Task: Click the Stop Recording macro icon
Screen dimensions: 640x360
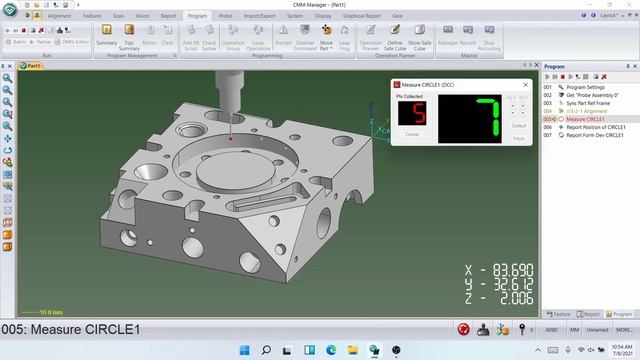Action: pyautogui.click(x=489, y=37)
